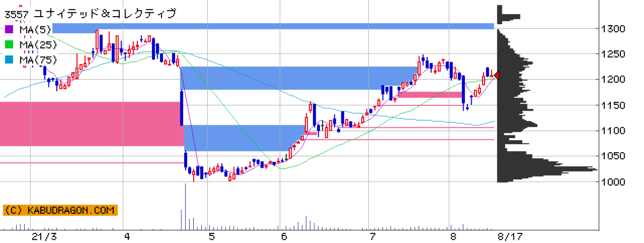
Task: Click the stock title 3557 ユナイテッド＆コレクティブ
Action: (91, 14)
